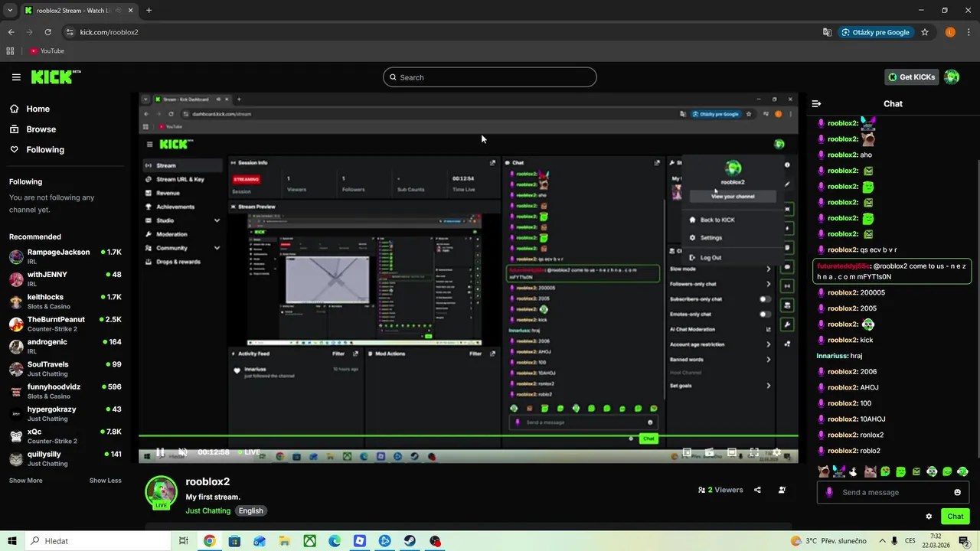
Task: Expand recommended list with Show More
Action: 26,481
